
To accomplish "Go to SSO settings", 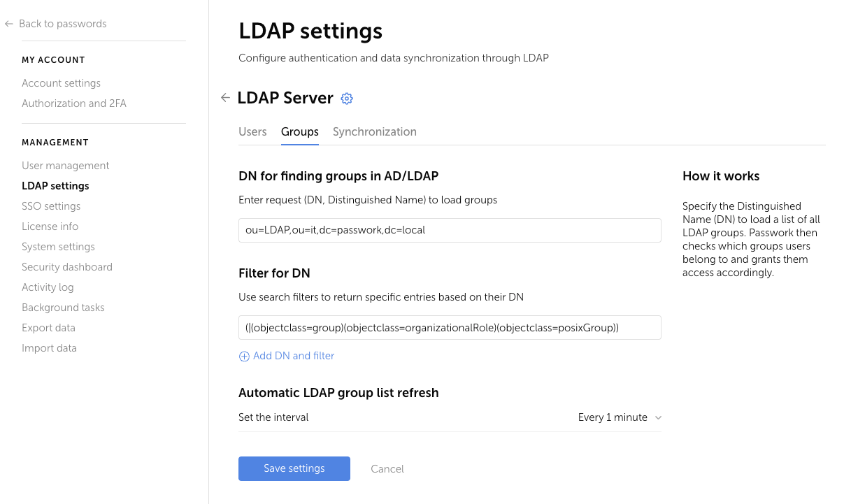I will [x=51, y=206].
